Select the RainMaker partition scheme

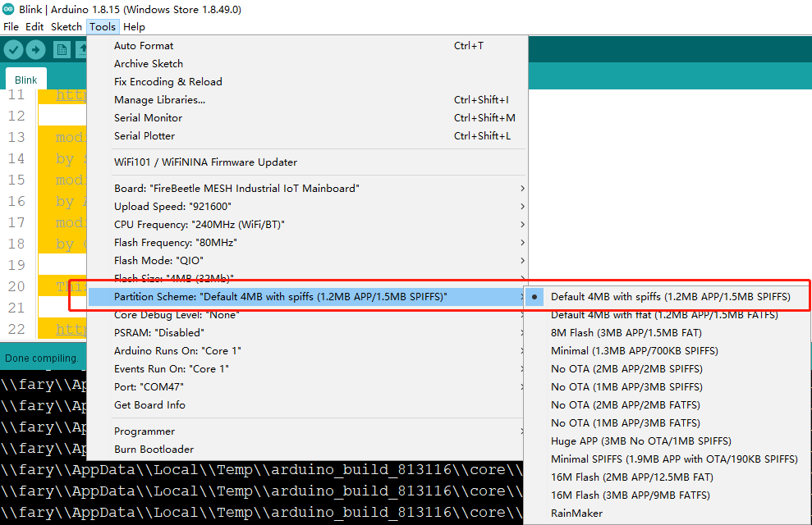667,513
